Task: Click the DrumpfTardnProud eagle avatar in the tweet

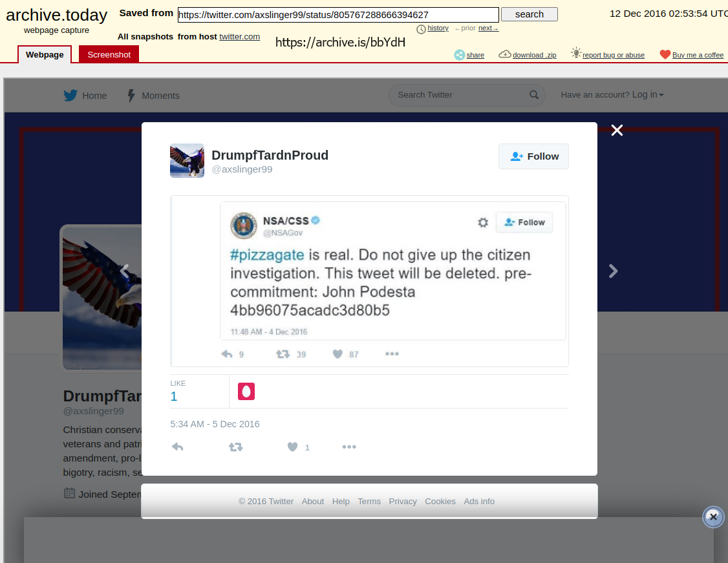Action: coord(187,160)
